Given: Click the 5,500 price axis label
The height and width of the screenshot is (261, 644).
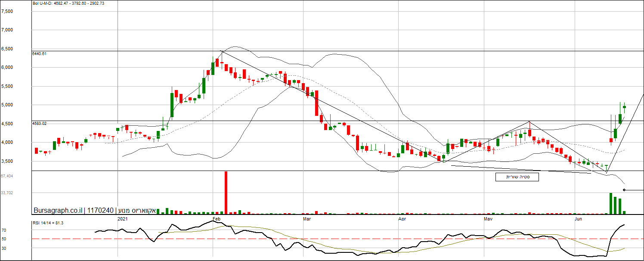Looking at the screenshot, I should pos(7,86).
